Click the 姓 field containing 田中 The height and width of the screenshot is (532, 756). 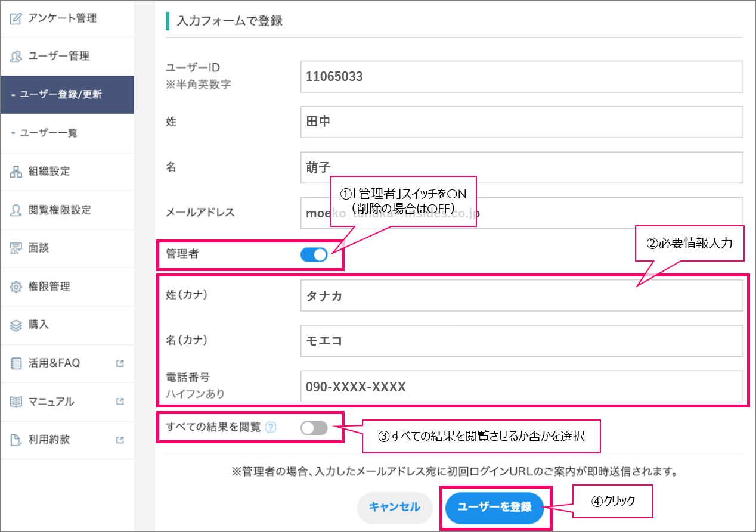click(x=522, y=122)
